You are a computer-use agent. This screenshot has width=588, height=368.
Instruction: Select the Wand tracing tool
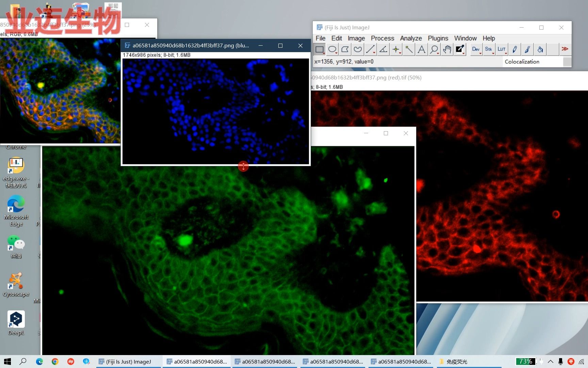tap(409, 49)
